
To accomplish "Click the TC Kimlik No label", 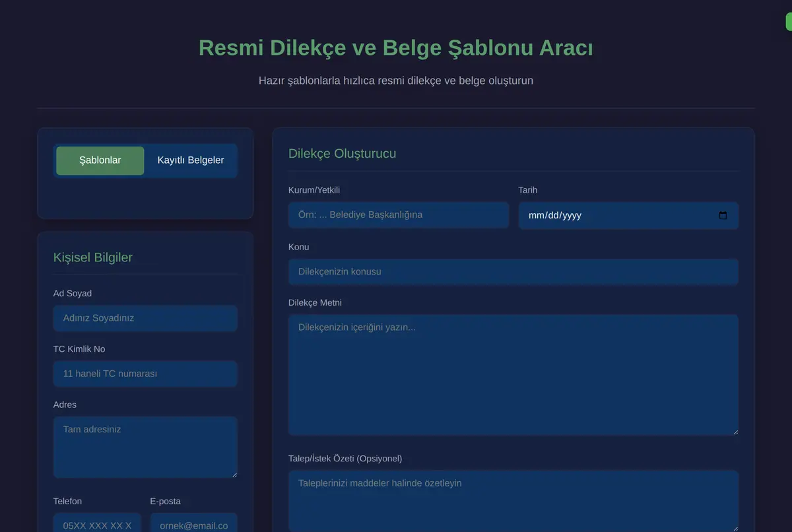I will 79,349.
